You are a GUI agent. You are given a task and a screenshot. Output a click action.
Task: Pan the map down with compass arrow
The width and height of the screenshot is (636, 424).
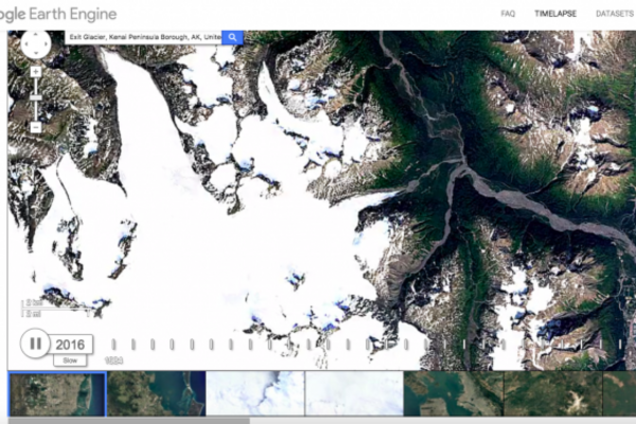point(36,53)
